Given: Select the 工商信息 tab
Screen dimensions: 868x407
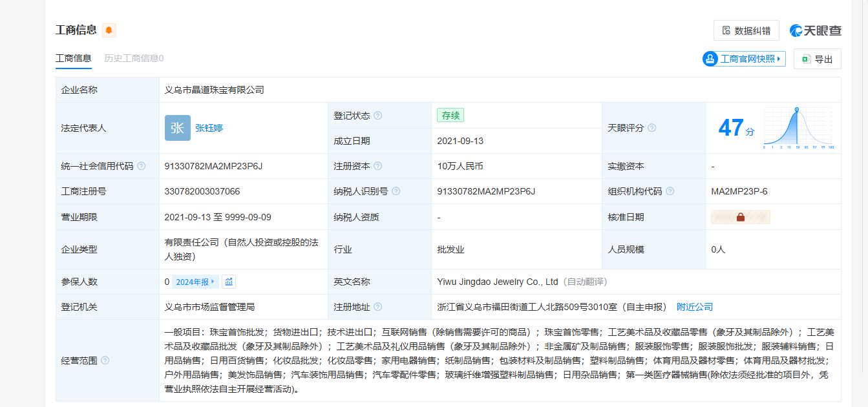Looking at the screenshot, I should pos(74,58).
